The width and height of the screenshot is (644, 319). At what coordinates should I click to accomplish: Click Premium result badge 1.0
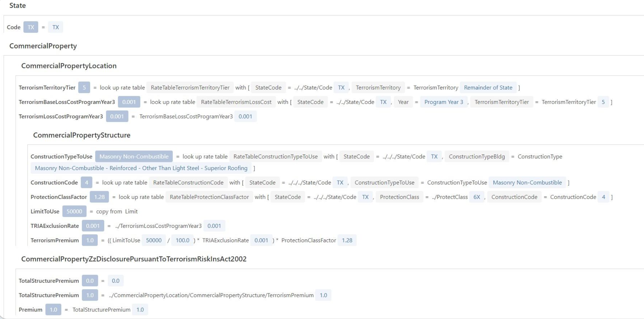point(53,310)
